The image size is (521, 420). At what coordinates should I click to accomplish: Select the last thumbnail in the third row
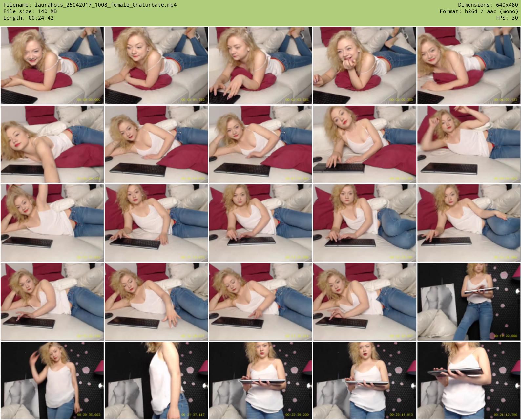469,223
